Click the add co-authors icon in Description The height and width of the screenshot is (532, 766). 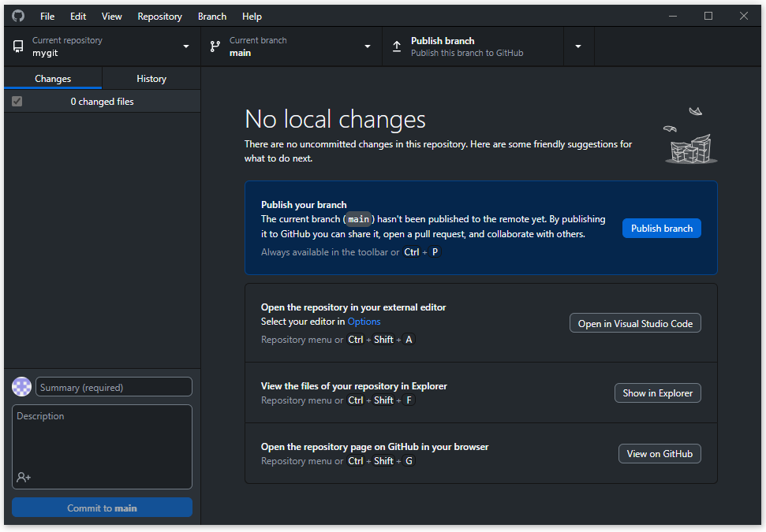pyautogui.click(x=24, y=477)
